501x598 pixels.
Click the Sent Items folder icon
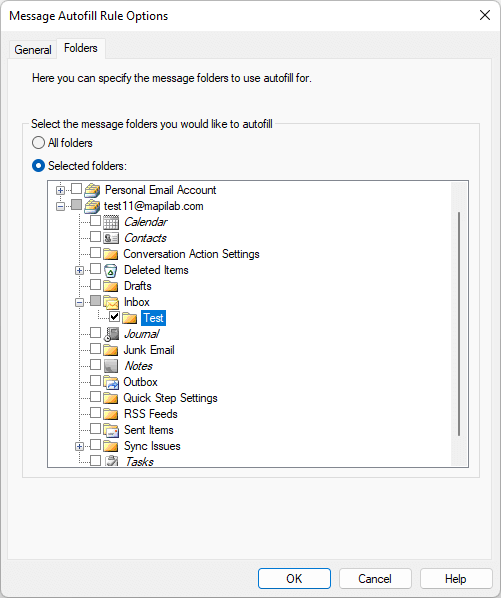tap(111, 430)
